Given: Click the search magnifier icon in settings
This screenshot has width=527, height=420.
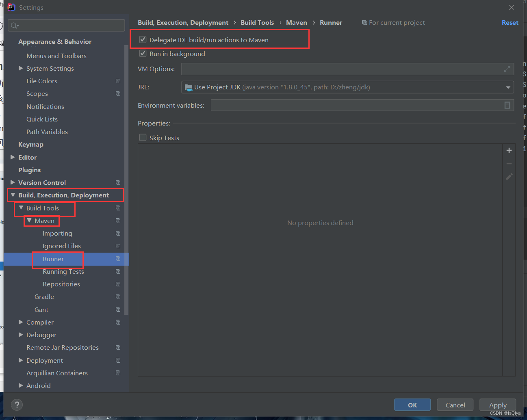Looking at the screenshot, I should click(14, 26).
